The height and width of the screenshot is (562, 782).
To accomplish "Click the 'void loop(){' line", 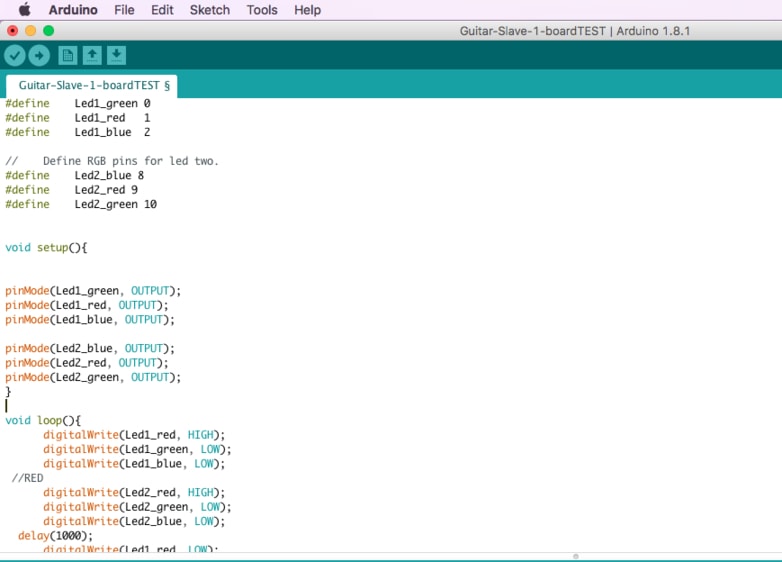I will tap(43, 420).
